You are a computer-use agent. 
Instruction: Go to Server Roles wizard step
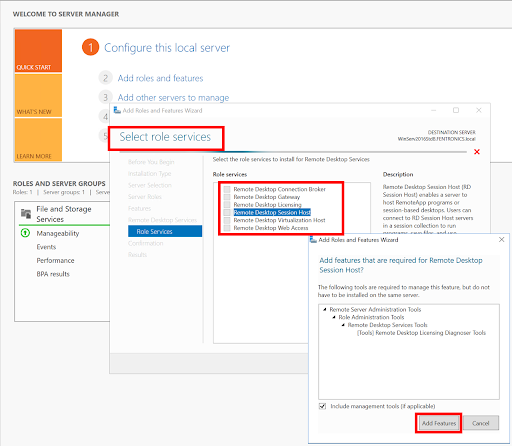pyautogui.click(x=145, y=197)
